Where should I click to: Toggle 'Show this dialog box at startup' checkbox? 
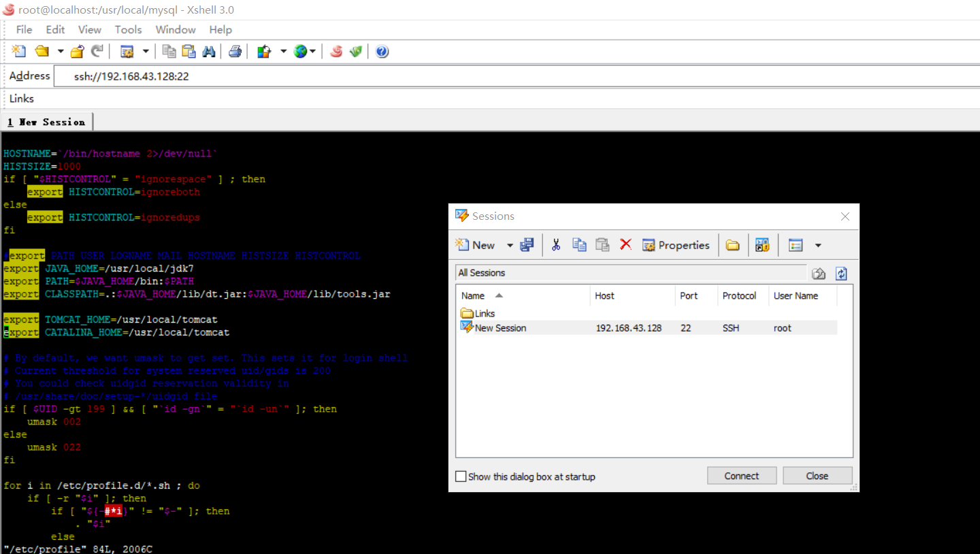[x=461, y=476]
